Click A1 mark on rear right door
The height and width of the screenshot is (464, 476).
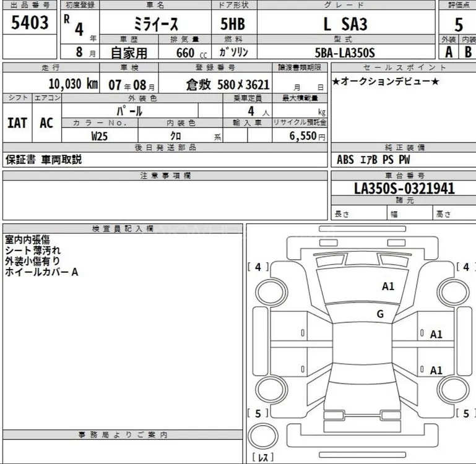pos(436,370)
